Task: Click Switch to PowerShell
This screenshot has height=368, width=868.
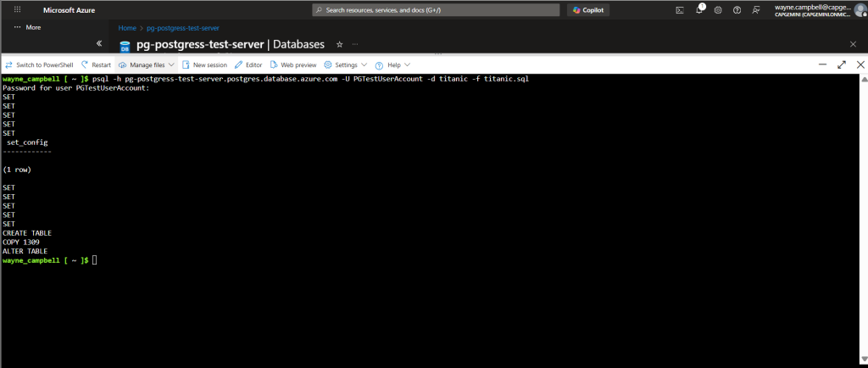Action: point(39,64)
